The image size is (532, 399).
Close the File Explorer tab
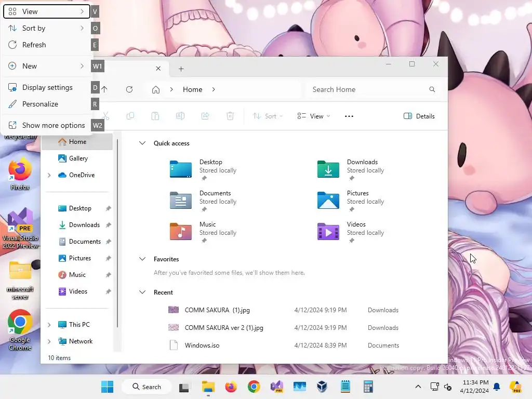pyautogui.click(x=158, y=69)
